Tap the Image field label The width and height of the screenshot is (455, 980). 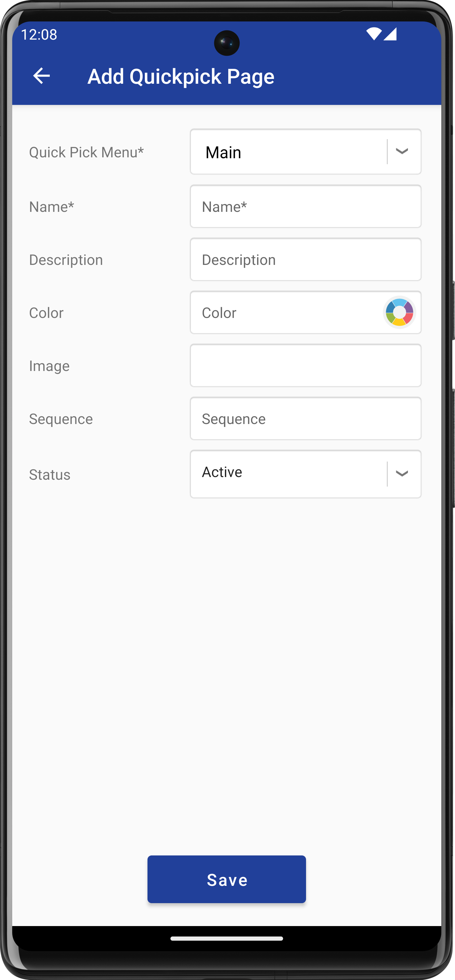tap(49, 366)
